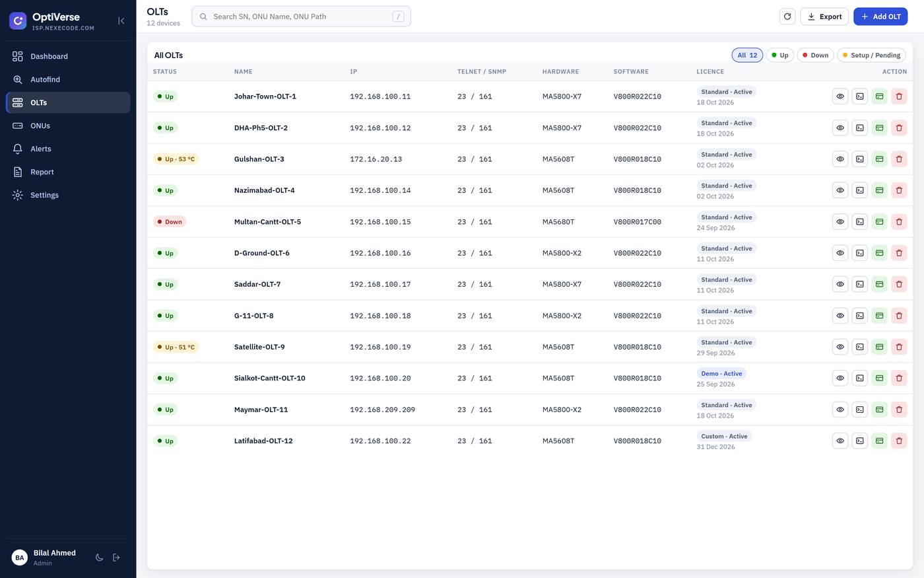Open licence card icon for G-11-OLT-8
This screenshot has width=924, height=578.
[x=879, y=316]
